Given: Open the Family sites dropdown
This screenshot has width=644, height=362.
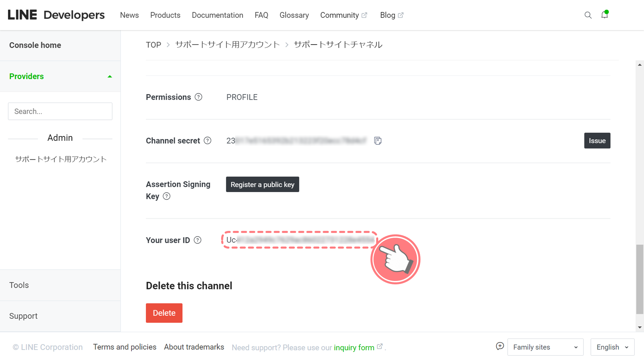Looking at the screenshot, I should click(545, 347).
